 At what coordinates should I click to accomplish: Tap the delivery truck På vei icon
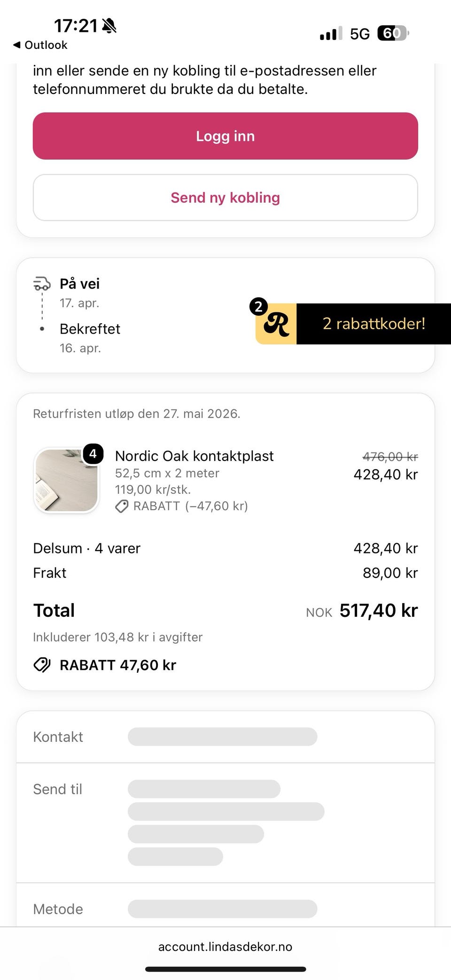coord(42,284)
